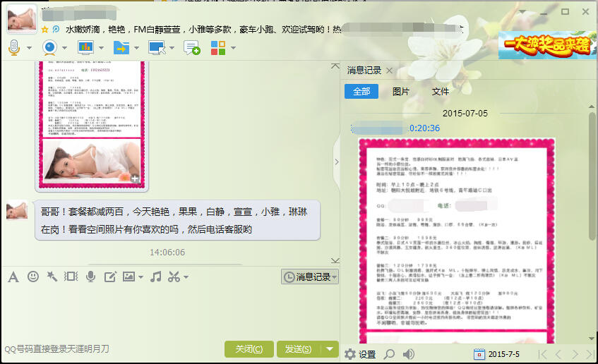Screen dimensions: 598x364
Task: Start a video call with webcam icon
Action: (49, 48)
